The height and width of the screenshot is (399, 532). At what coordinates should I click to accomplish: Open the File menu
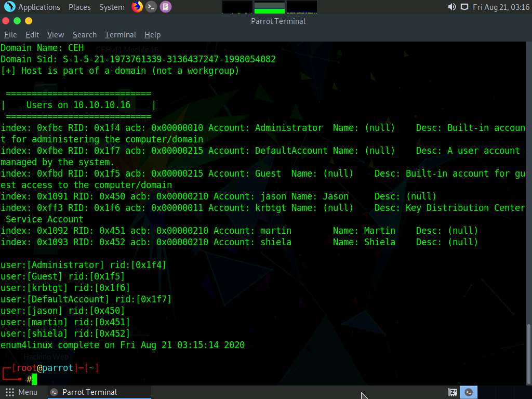click(x=10, y=35)
